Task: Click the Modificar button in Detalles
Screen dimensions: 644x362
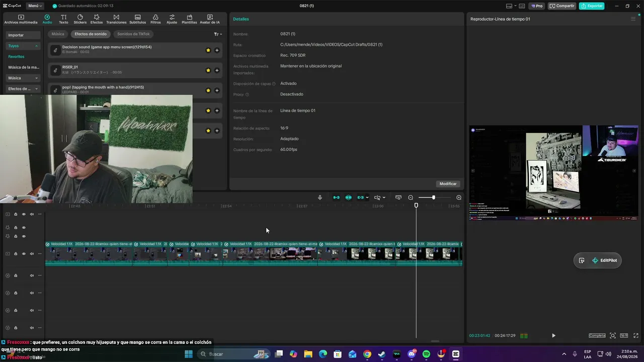Action: click(448, 184)
